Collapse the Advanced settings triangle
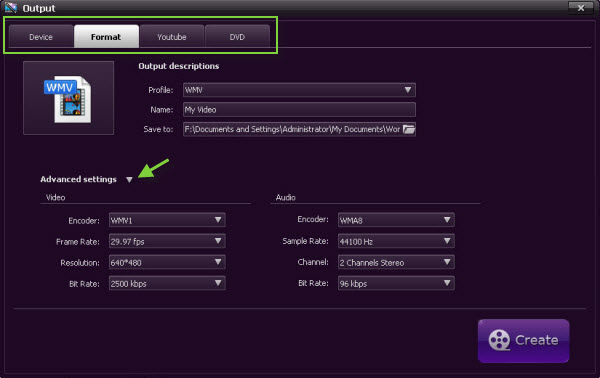Screen dimensions: 600x378 coord(129,179)
